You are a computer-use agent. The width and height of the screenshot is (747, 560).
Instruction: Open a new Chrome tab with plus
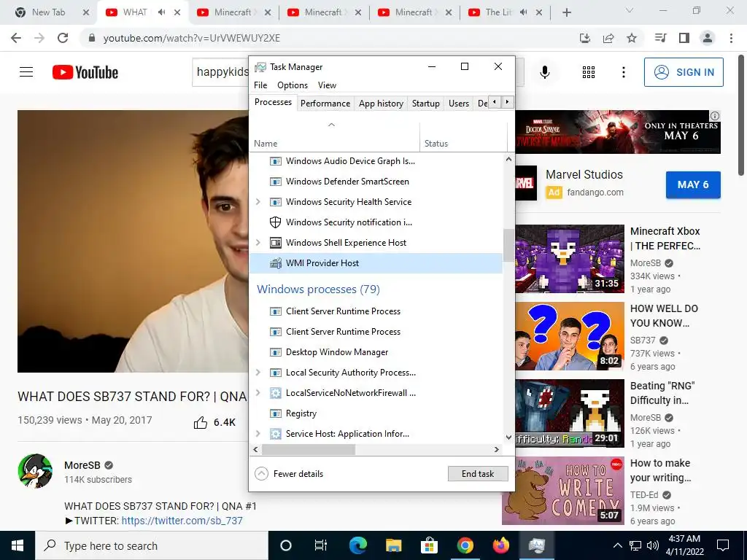(566, 12)
